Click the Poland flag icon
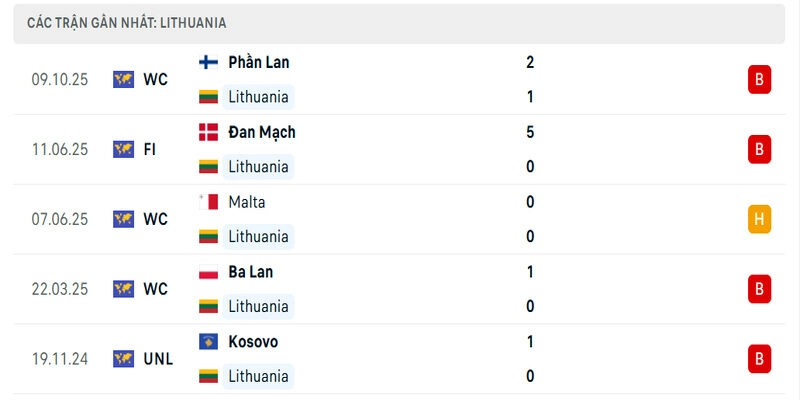Viewport: 800px width, 400px height. click(208, 272)
